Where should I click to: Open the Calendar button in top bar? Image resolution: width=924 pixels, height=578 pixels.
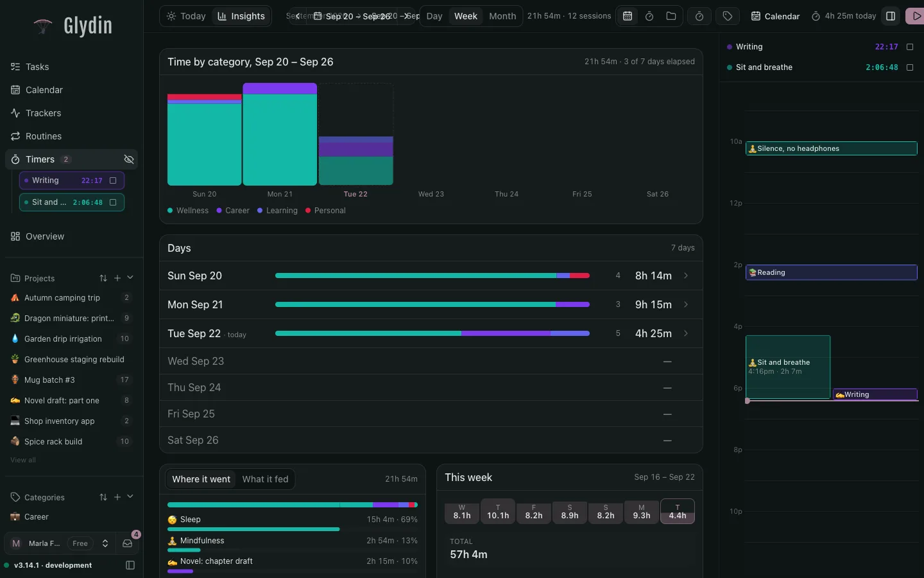[x=776, y=16]
